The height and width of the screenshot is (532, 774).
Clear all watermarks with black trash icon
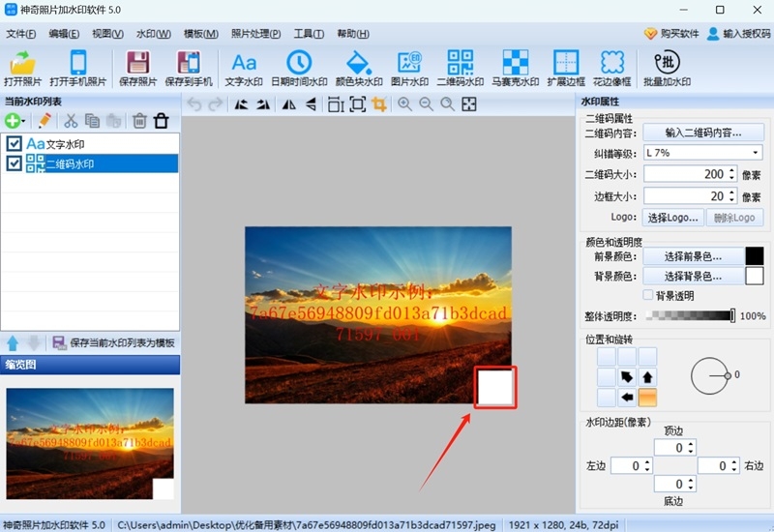(161, 120)
